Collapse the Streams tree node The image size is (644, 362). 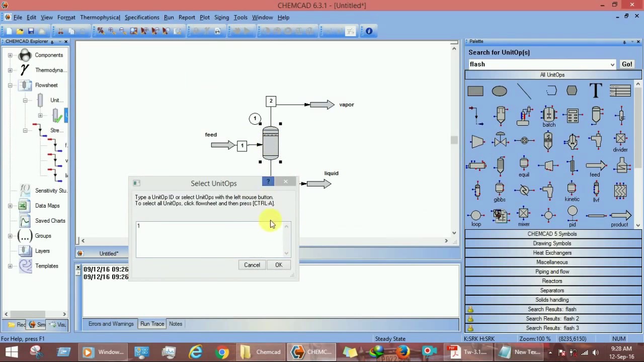click(25, 131)
